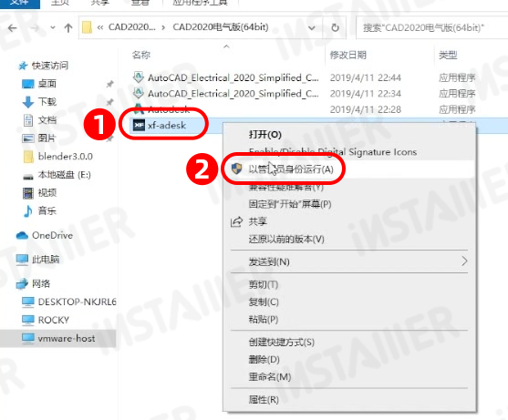The height and width of the screenshot is (420, 508).
Task: Sort by the 名称 column header
Action: (x=141, y=55)
